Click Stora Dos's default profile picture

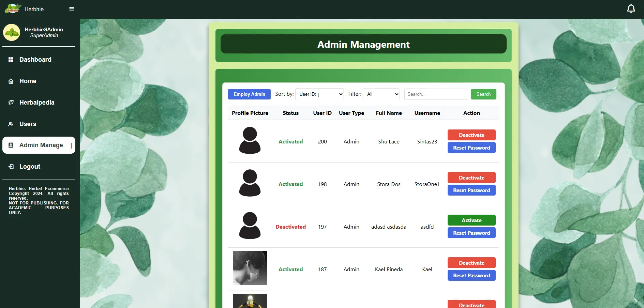pyautogui.click(x=250, y=183)
